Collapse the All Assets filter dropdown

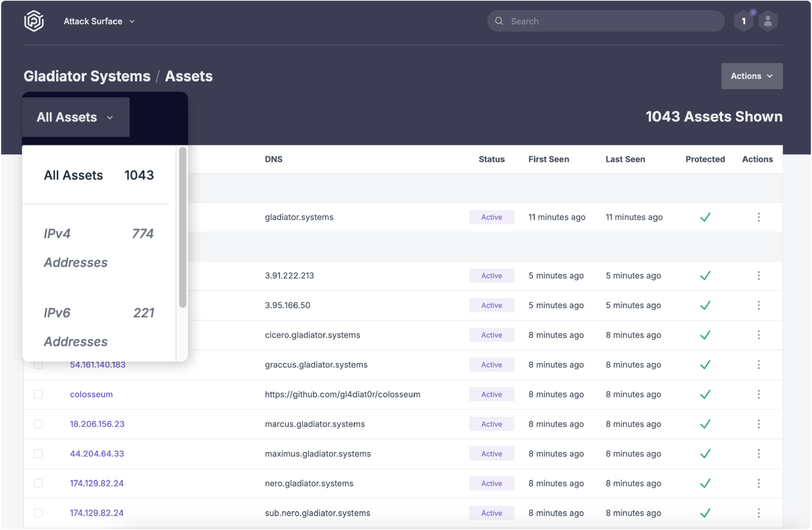point(76,117)
